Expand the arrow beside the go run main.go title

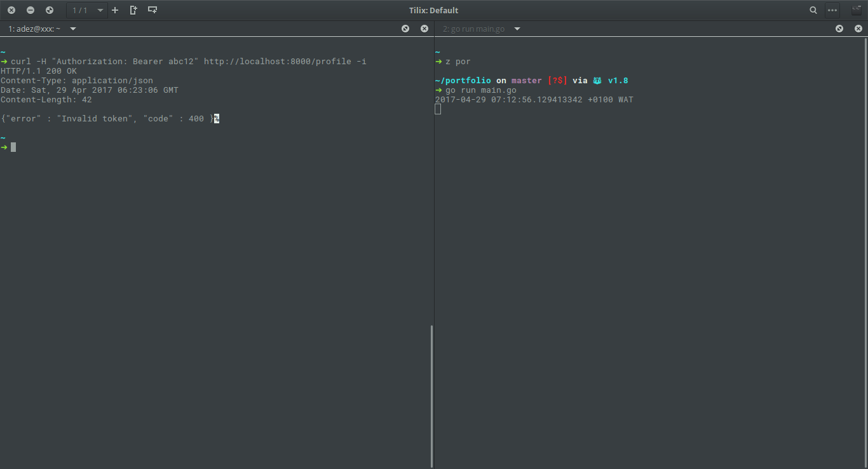click(x=517, y=29)
